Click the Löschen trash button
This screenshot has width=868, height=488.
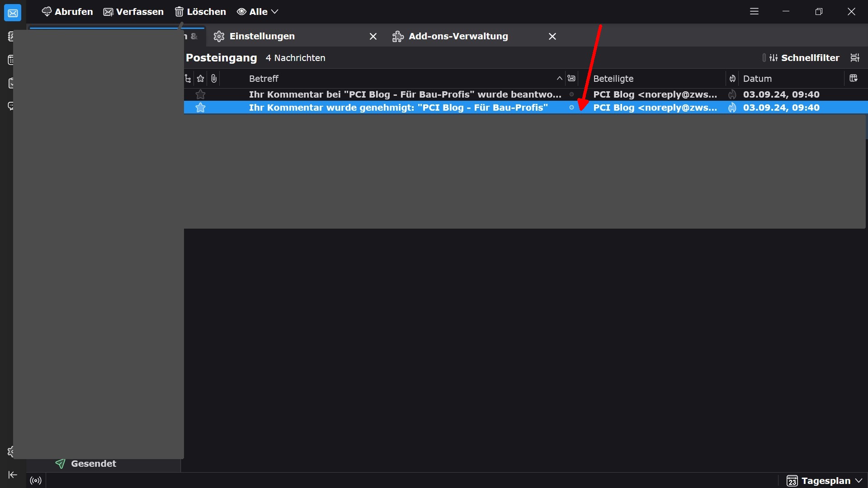coord(200,12)
